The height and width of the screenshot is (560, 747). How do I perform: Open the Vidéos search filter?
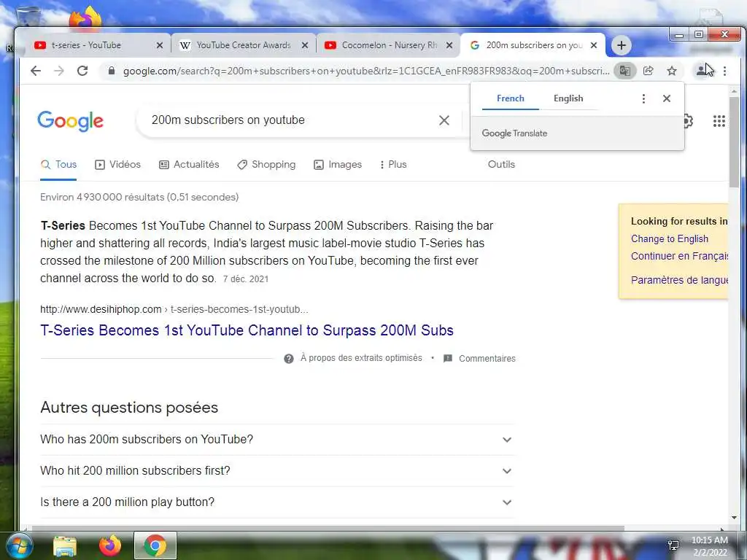point(117,165)
